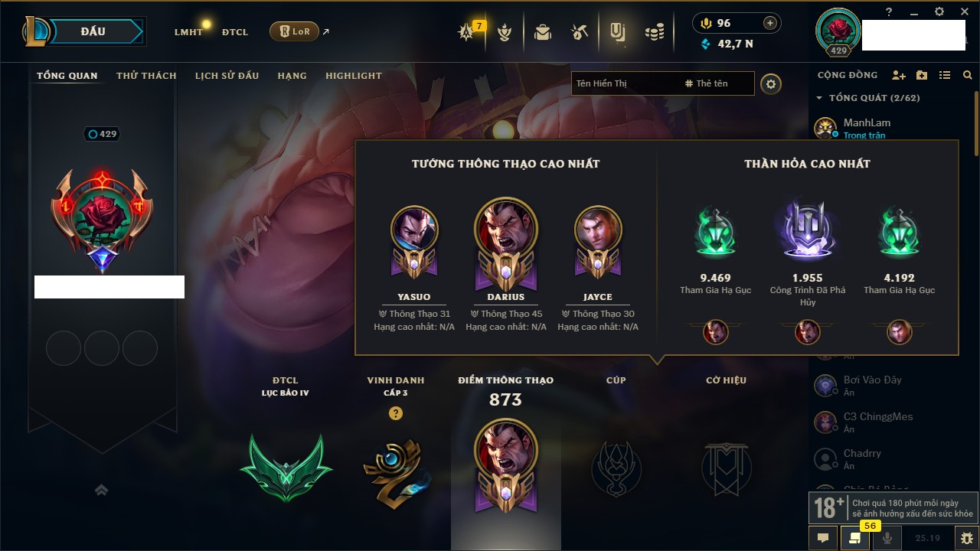The height and width of the screenshot is (551, 980).
Task: Open the LoR launcher button
Action: [294, 31]
